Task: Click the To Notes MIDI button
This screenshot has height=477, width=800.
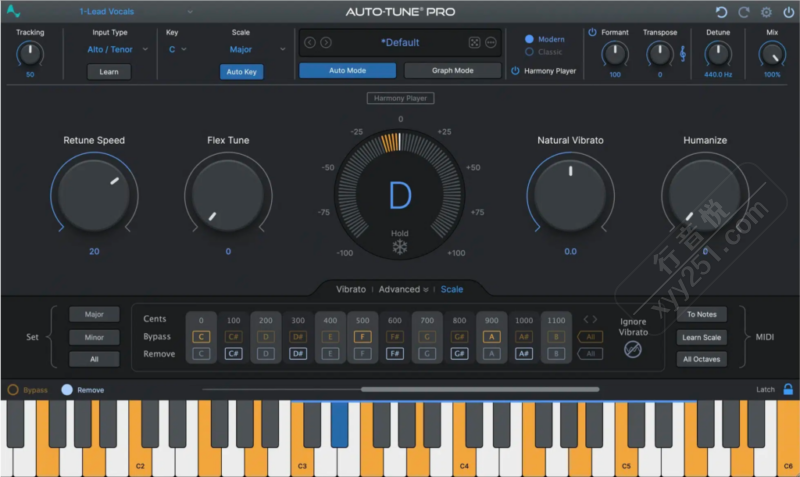Action: pos(702,314)
